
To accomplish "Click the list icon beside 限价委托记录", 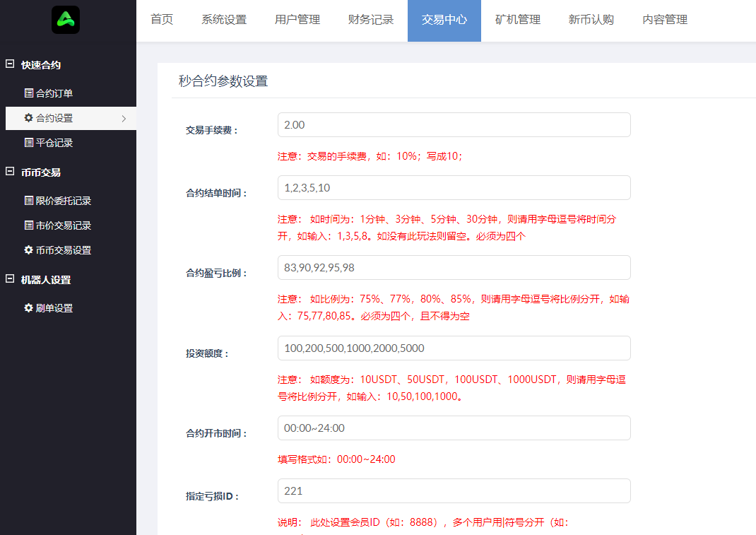I will coord(29,201).
